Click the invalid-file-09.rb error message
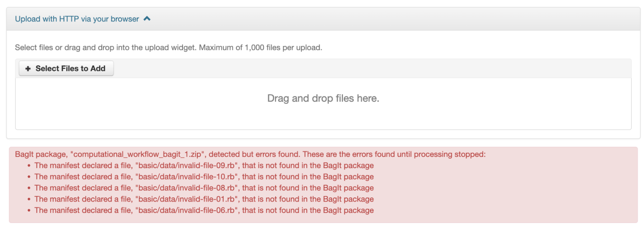644x231 pixels. pos(204,166)
